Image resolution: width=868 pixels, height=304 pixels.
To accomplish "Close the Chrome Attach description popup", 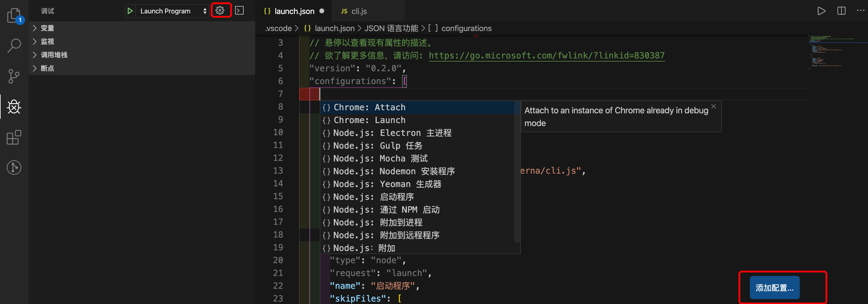I will pyautogui.click(x=713, y=107).
